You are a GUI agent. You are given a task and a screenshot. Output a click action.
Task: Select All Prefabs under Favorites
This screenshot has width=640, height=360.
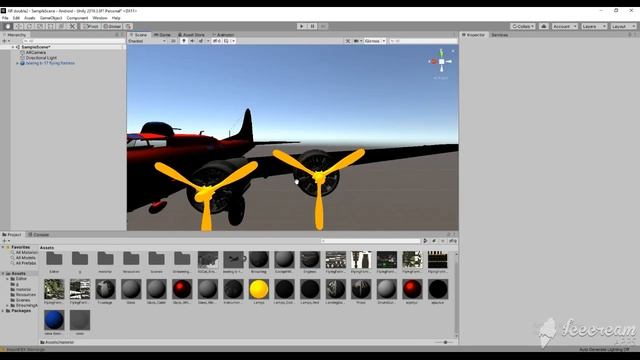[x=26, y=263]
